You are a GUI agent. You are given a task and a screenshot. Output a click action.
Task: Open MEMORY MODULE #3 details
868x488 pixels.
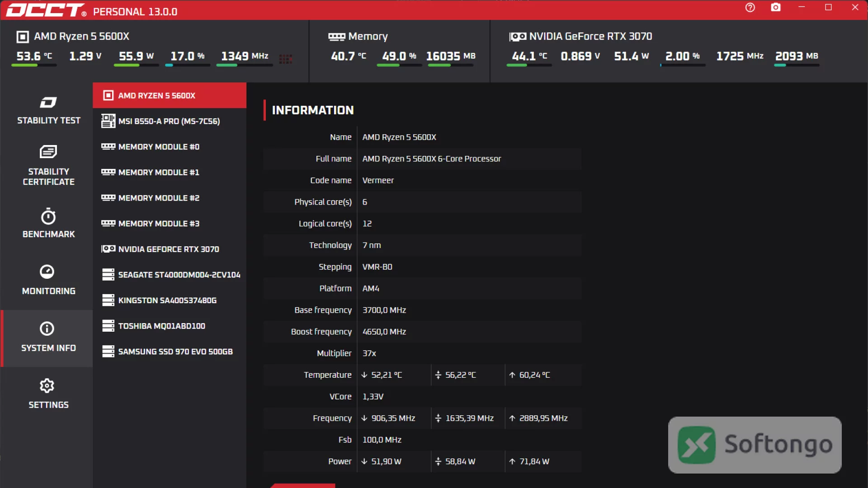click(x=170, y=224)
